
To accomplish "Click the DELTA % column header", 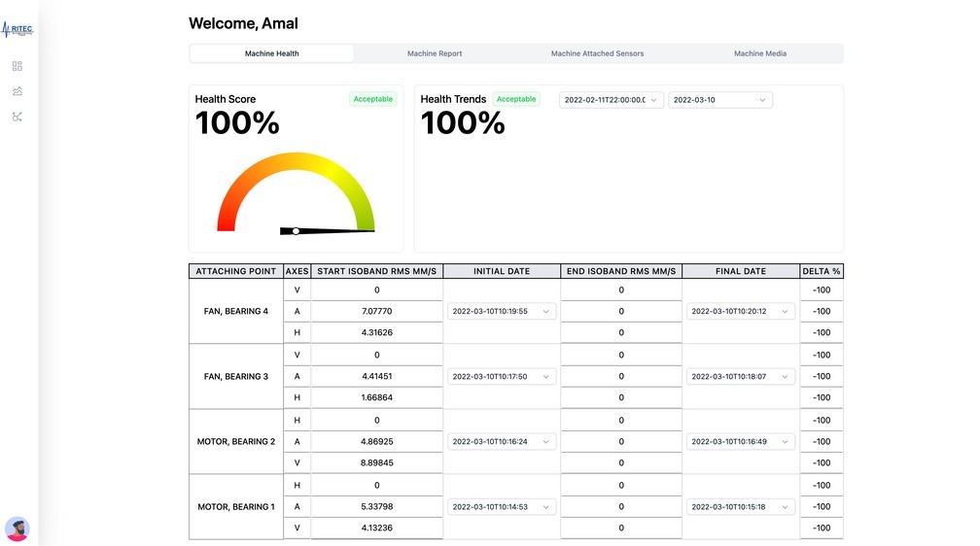I will tap(822, 271).
